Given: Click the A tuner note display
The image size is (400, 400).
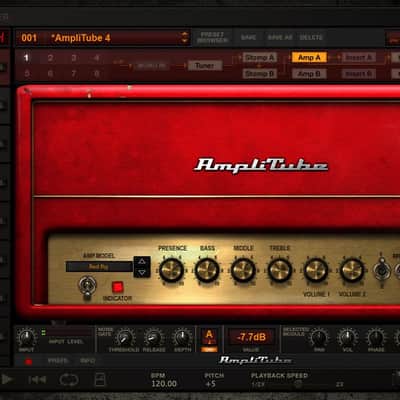Looking at the screenshot, I should [209, 336].
